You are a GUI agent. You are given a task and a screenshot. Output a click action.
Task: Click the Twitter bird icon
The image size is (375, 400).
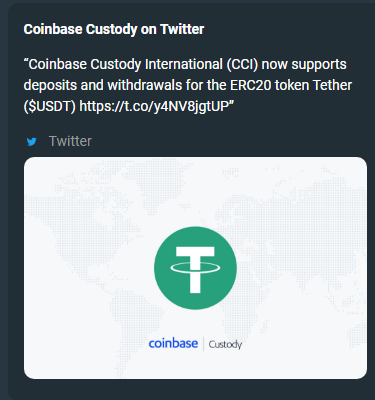click(32, 142)
